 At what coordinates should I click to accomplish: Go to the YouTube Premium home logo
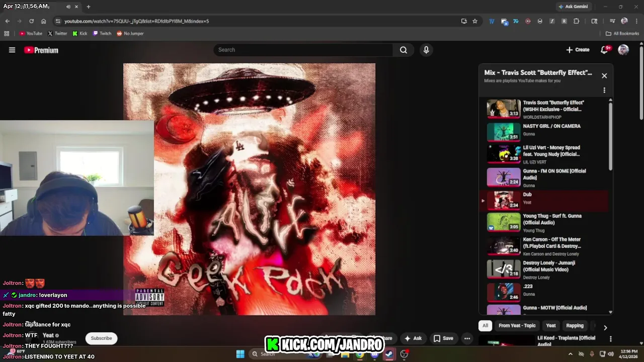pos(41,50)
